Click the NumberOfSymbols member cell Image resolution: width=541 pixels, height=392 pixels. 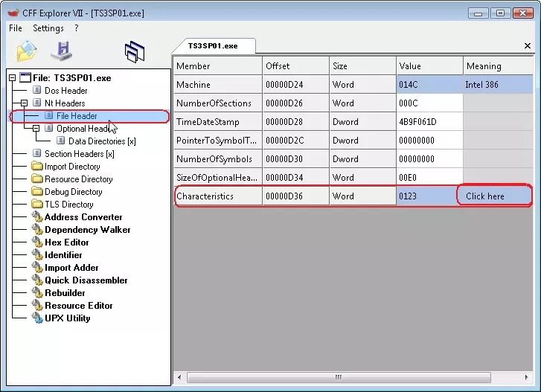click(218, 159)
